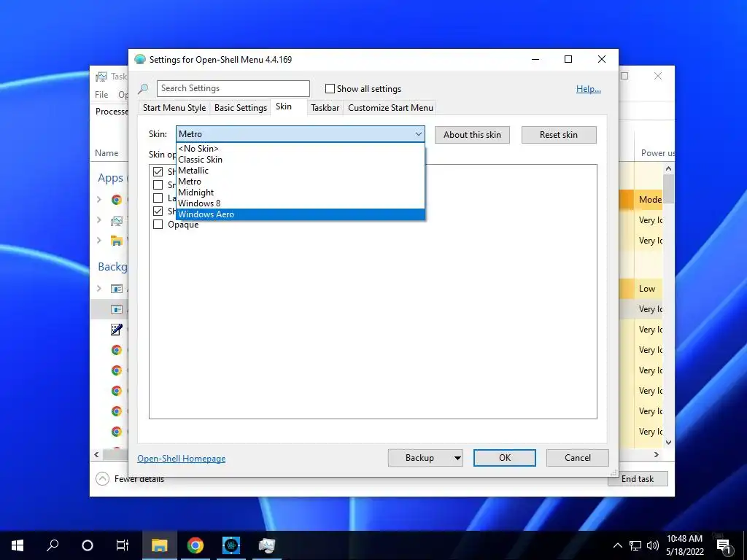Click Fewer details arrow icon in Task Manager
Image resolution: width=747 pixels, height=560 pixels.
(x=102, y=478)
